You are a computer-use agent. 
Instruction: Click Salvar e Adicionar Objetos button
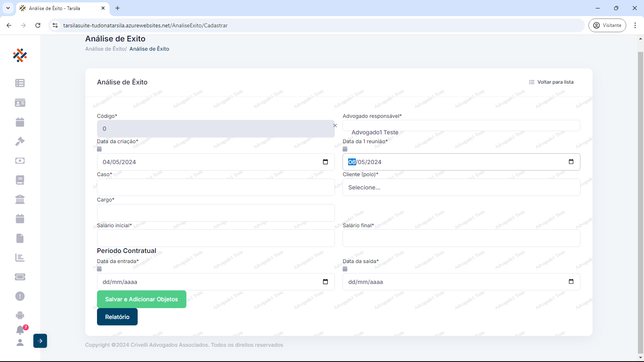141,299
